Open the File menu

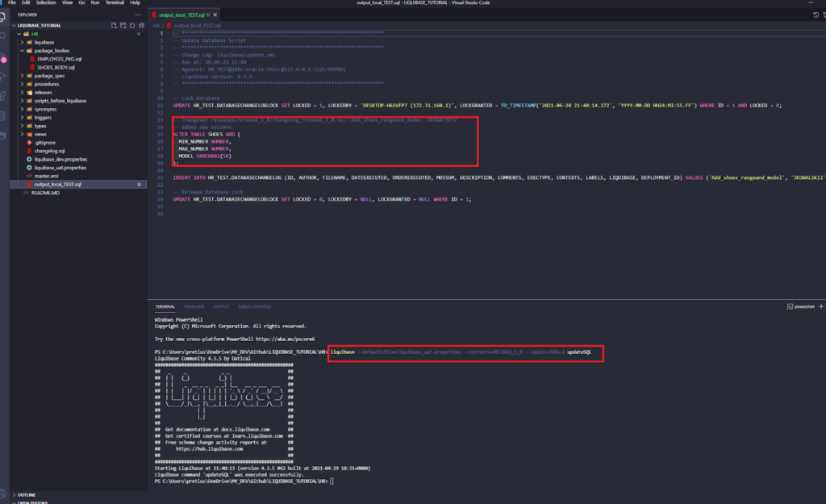[12, 2]
